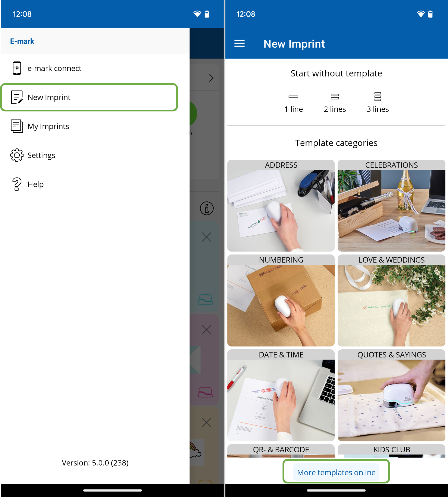Tap the KIDS CLUB category header

pos(391,450)
